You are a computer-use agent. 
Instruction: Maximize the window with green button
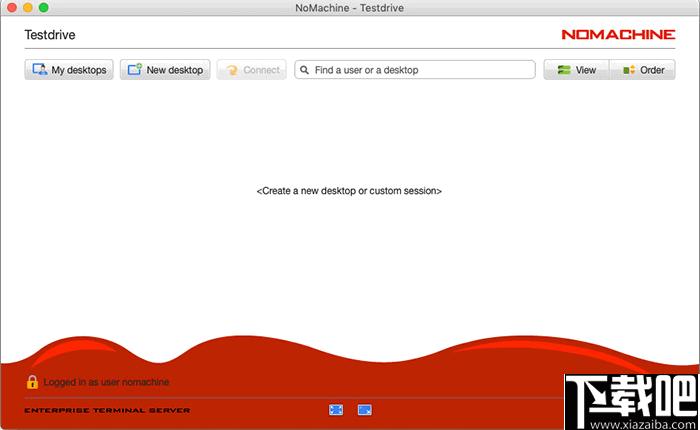pyautogui.click(x=43, y=8)
